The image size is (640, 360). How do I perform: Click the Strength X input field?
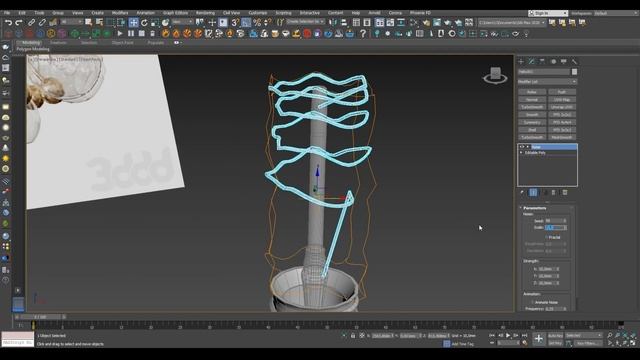pyautogui.click(x=547, y=269)
